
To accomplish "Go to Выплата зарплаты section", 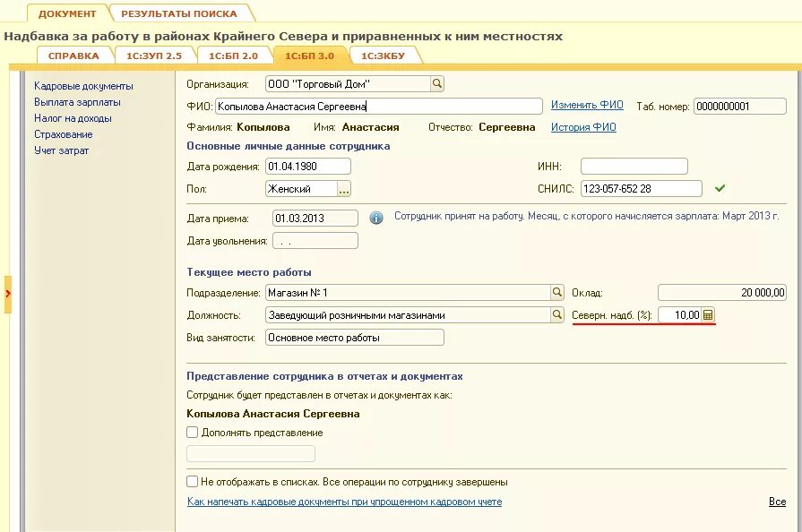I will (77, 102).
